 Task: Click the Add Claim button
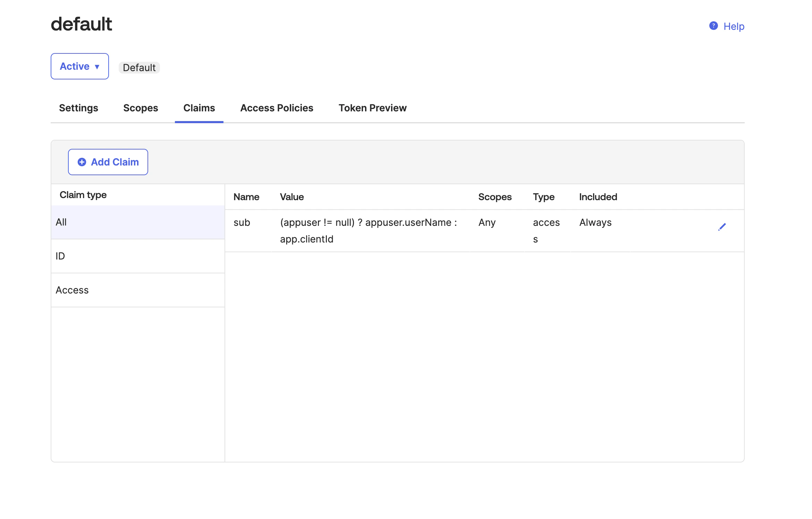108,162
